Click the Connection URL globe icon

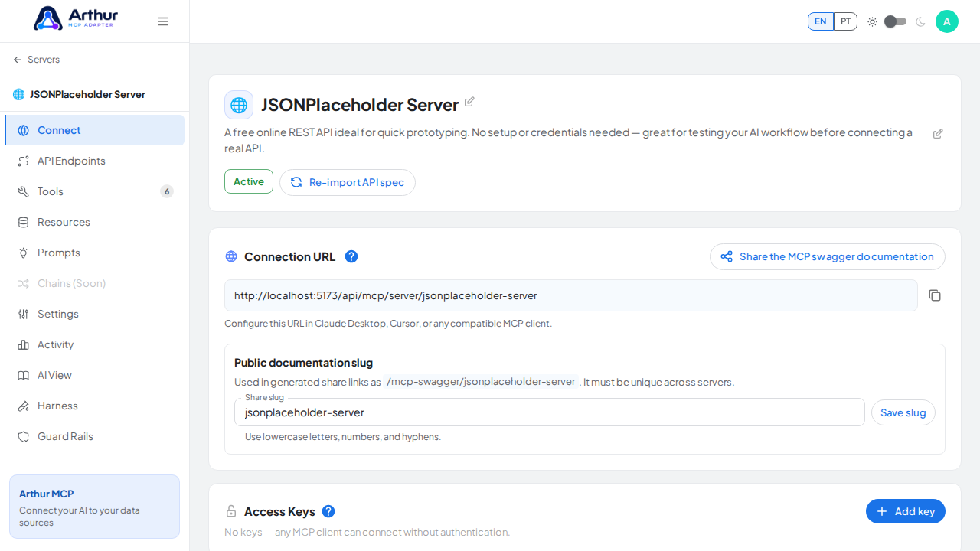coord(231,256)
